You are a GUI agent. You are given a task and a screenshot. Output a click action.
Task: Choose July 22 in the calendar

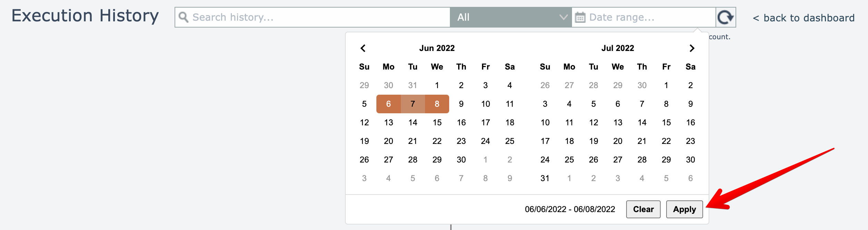tap(666, 141)
